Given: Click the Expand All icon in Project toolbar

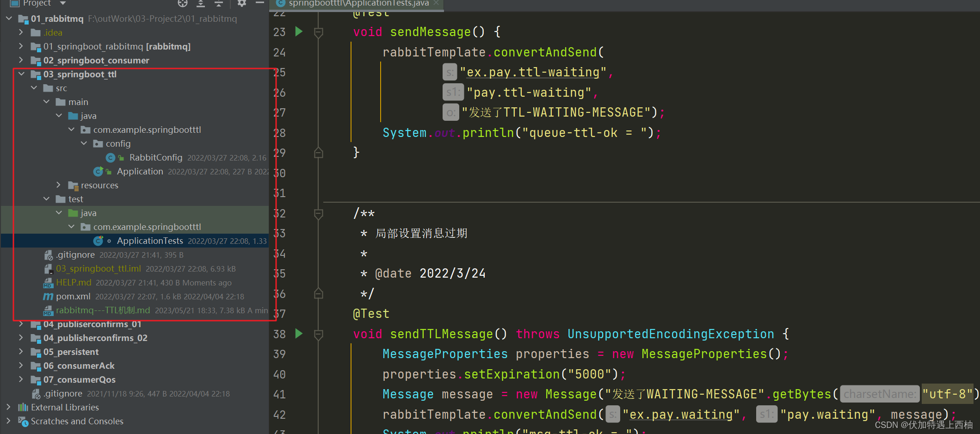Looking at the screenshot, I should click(x=200, y=4).
